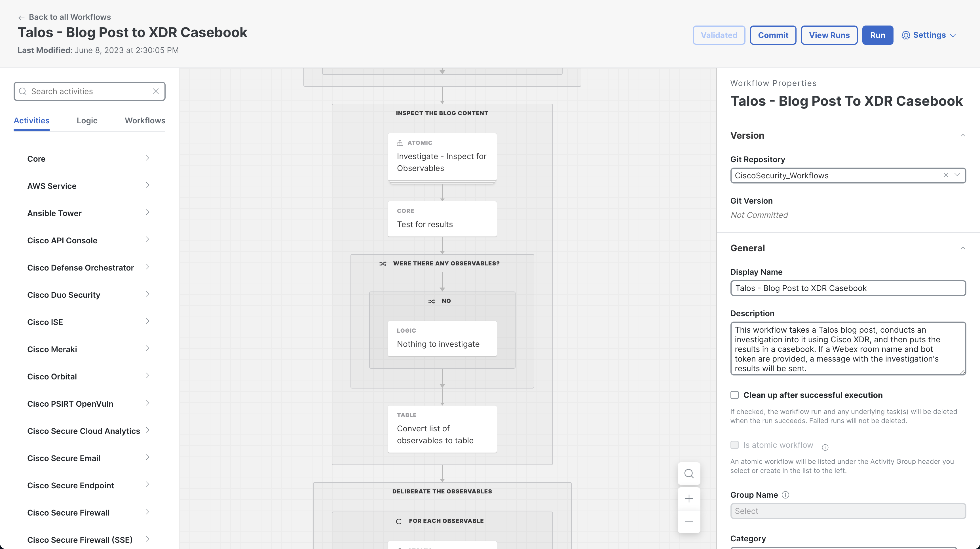Toggle the Is atomic workflow checkbox
The image size is (980, 549).
pyautogui.click(x=735, y=445)
